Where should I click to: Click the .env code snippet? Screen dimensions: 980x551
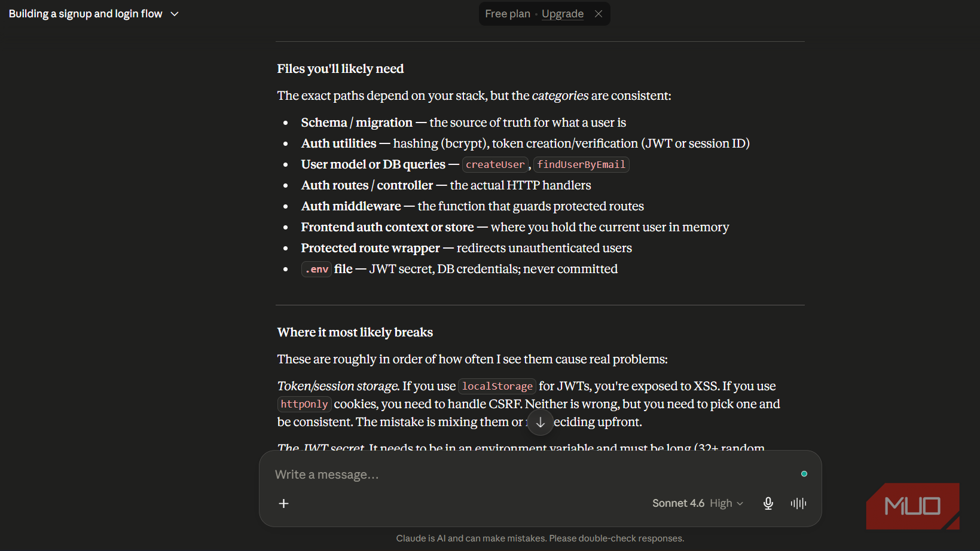coord(317,270)
